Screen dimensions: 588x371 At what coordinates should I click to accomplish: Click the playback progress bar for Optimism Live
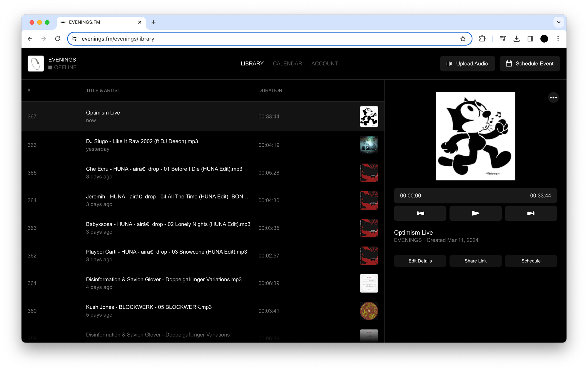475,195
